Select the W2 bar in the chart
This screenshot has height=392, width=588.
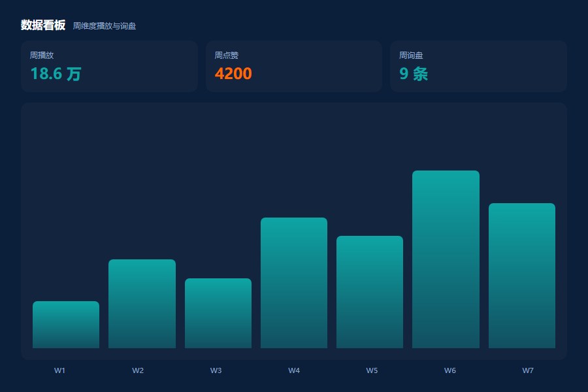click(142, 304)
